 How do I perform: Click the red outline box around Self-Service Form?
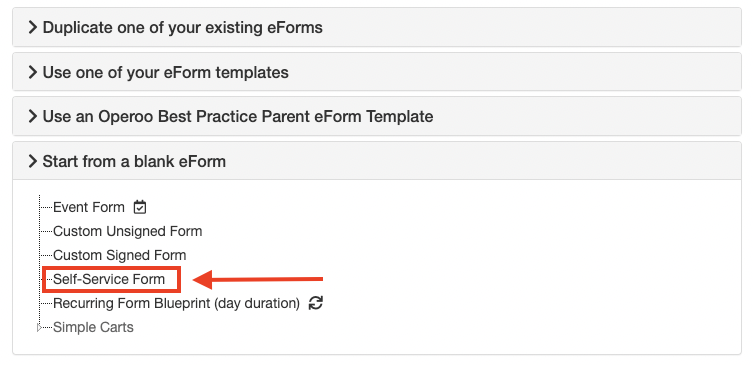click(111, 279)
